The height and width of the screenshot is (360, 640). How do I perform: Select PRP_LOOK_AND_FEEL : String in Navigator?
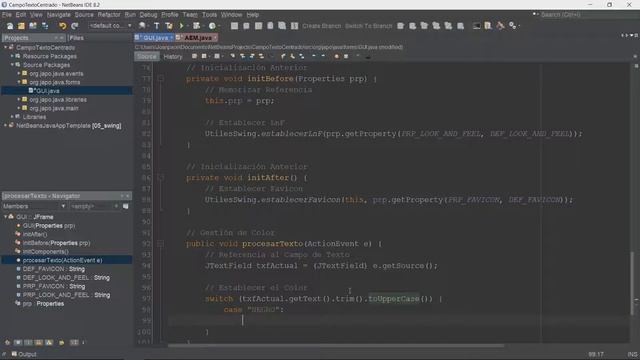pos(66,295)
